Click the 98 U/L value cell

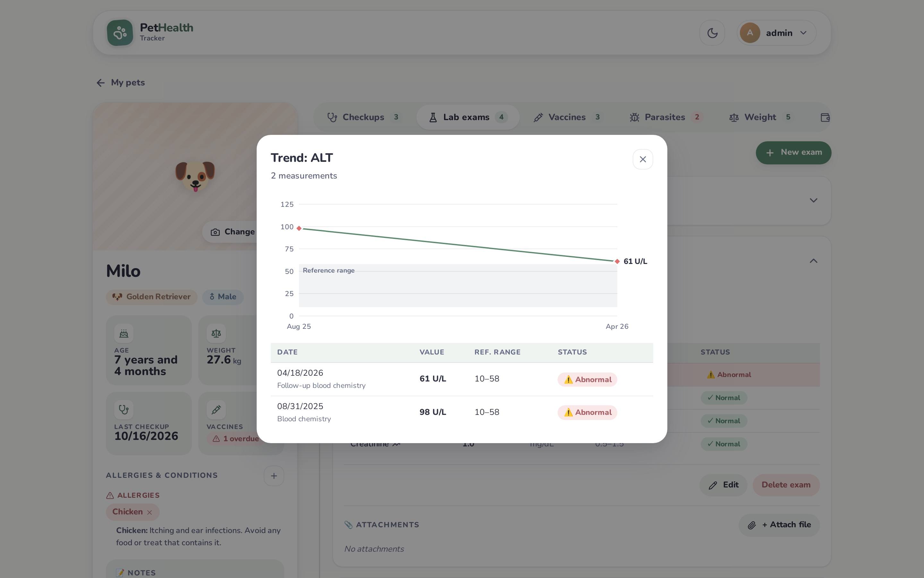pyautogui.click(x=432, y=412)
